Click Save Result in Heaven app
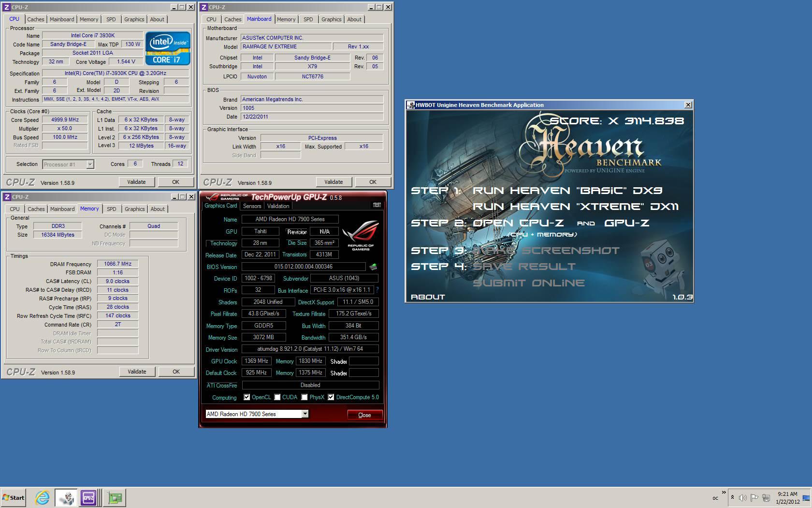The height and width of the screenshot is (508, 812). 524,267
